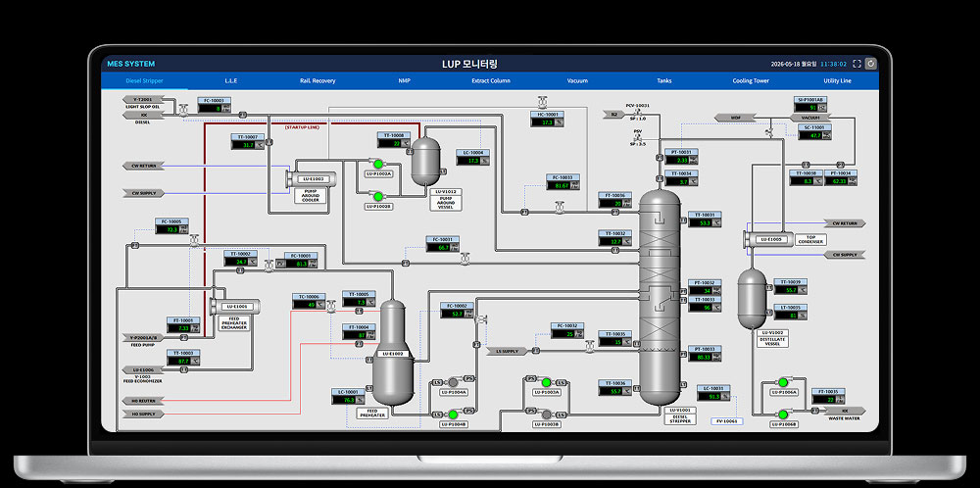980x488 pixels.
Task: Click the refresh button in header
Action: (870, 64)
